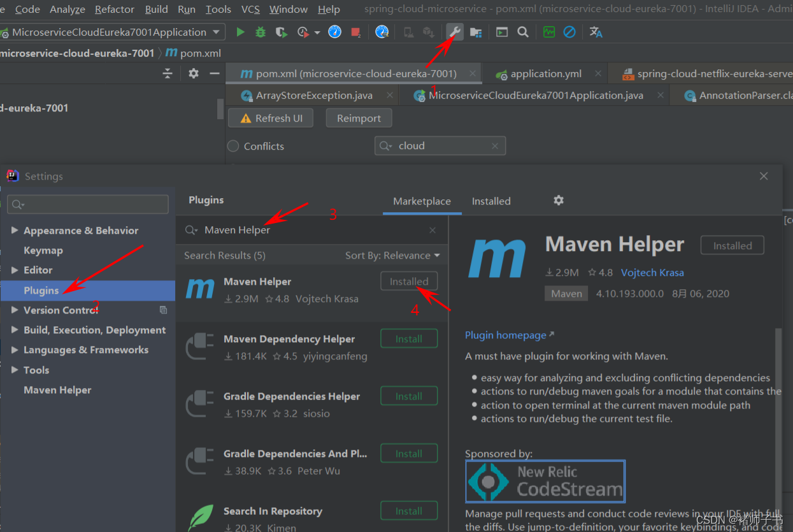
Task: Click the Version Control copy icon
Action: 163,310
